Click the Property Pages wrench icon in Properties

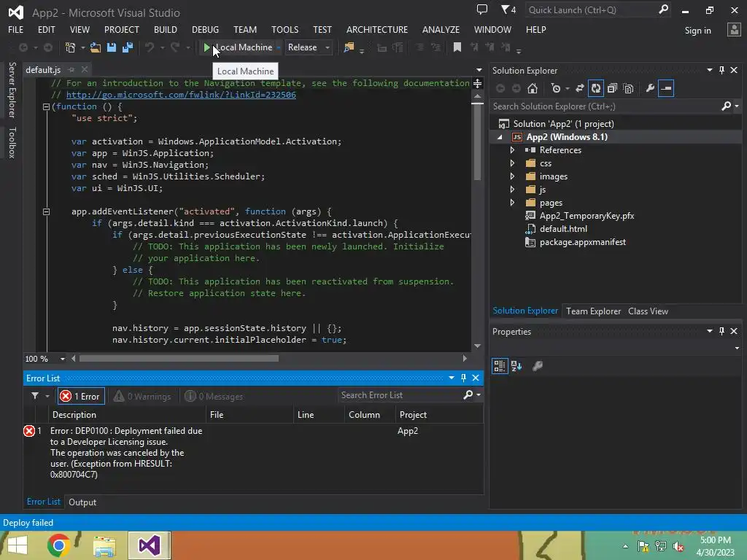538,366
